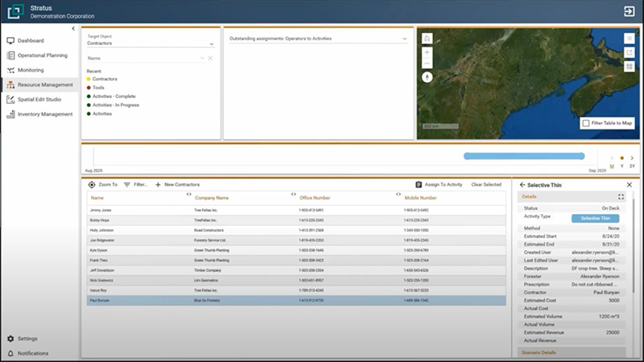644x362 pixels.
Task: Click the orange timeline today dot
Action: tap(621, 158)
